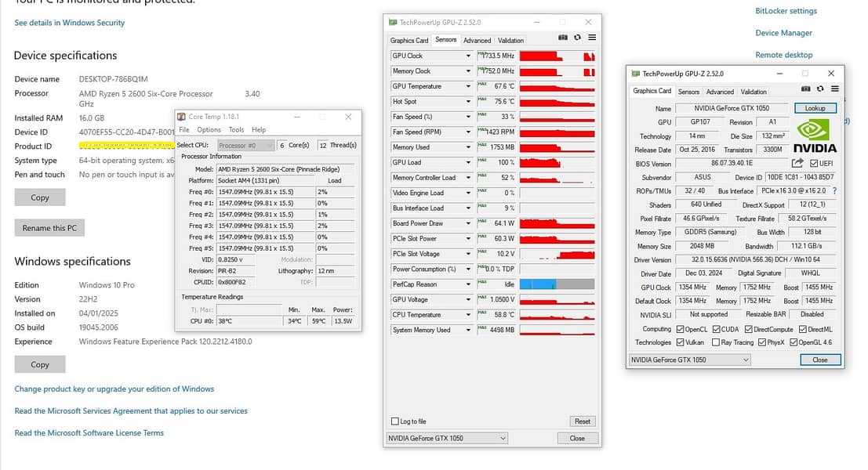Open the Device Manager link
This screenshot has width=868, height=470.
pyautogui.click(x=783, y=33)
